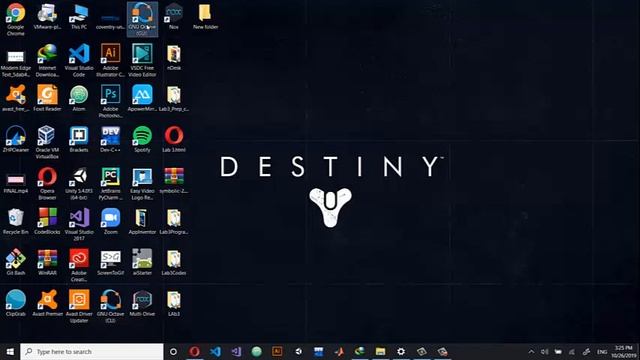
Task: Select the AppInventor folder icon
Action: [x=142, y=221]
